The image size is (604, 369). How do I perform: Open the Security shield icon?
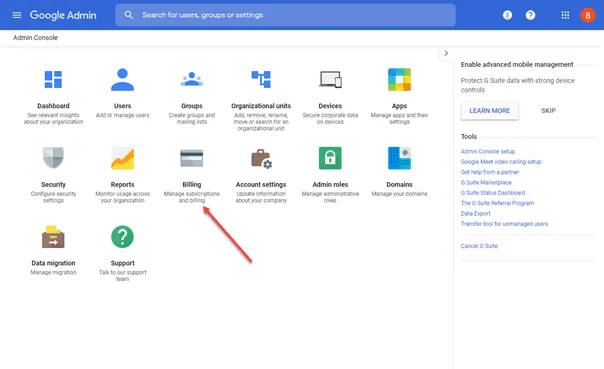pyautogui.click(x=53, y=158)
